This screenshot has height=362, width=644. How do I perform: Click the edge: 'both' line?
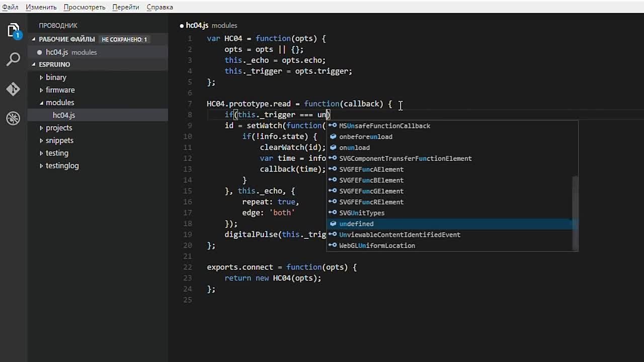pyautogui.click(x=268, y=213)
